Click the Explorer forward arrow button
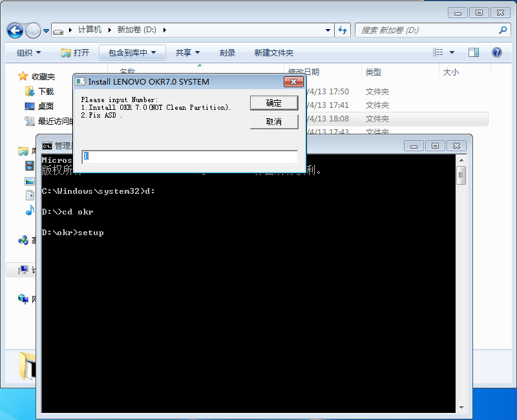The width and height of the screenshot is (517, 420). (33, 31)
